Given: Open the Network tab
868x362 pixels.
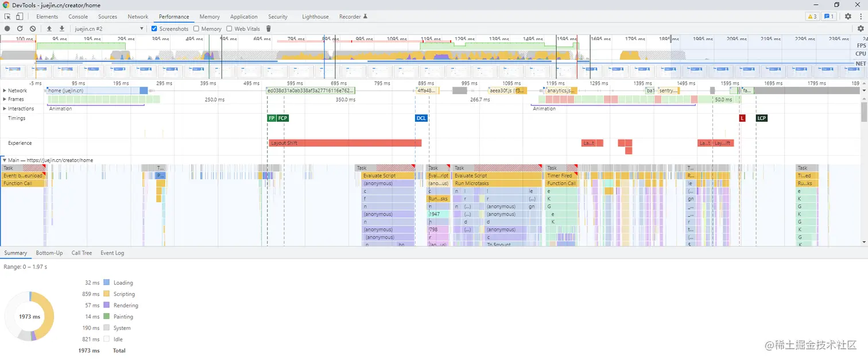Looking at the screenshot, I should [x=138, y=17].
